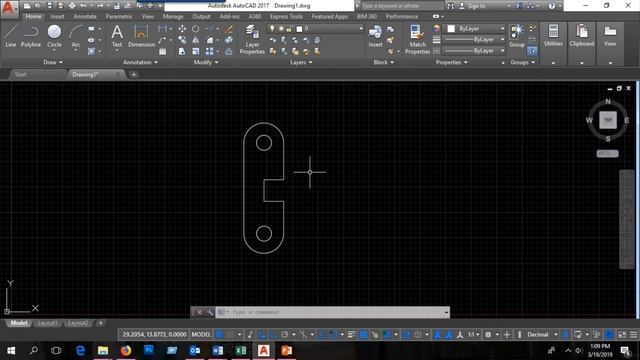Open the Insert ribbon tab
The image size is (640, 360).
pos(57,16)
